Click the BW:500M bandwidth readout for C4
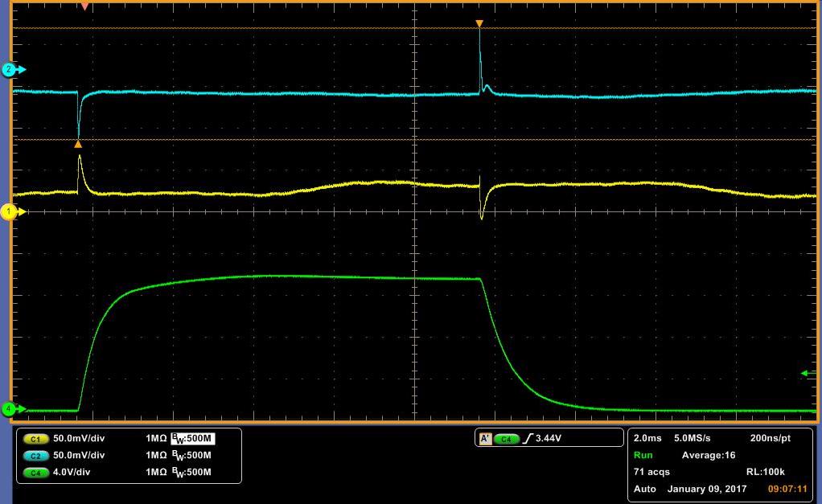 [192, 472]
